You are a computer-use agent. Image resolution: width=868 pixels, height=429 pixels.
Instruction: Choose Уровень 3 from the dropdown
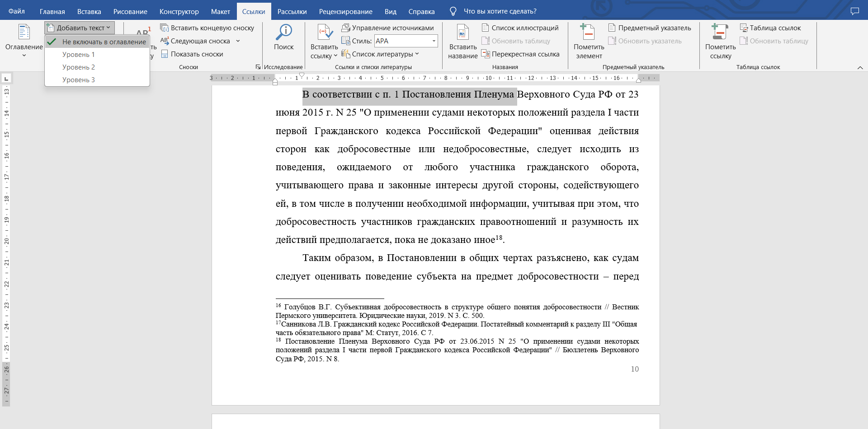coord(97,79)
